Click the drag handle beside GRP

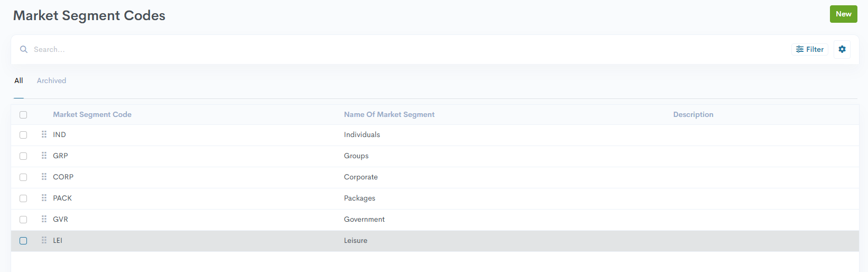(x=44, y=156)
